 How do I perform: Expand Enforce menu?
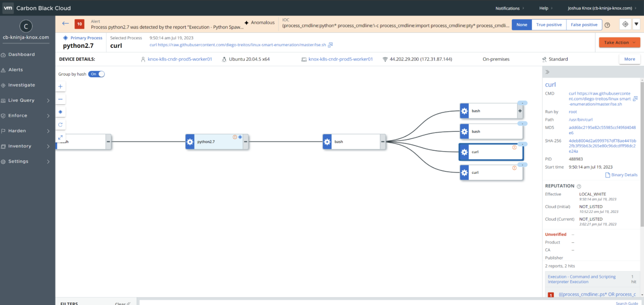pyautogui.click(x=48, y=116)
